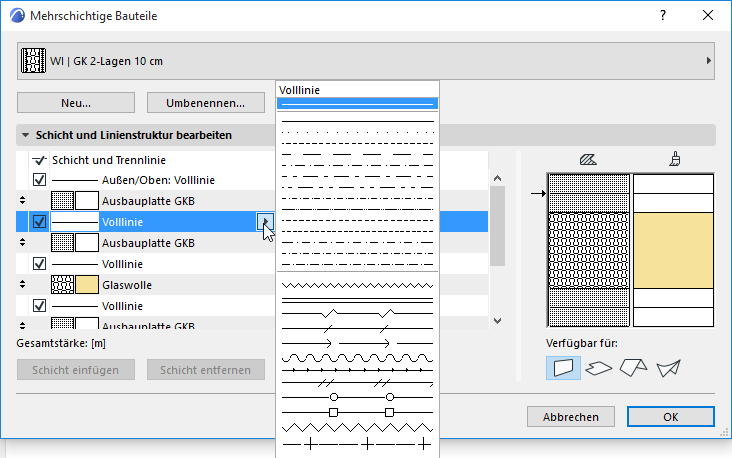The image size is (732, 458).
Task: Choose the zigzag line type at the bottom of the list
Action: pyautogui.click(x=357, y=428)
